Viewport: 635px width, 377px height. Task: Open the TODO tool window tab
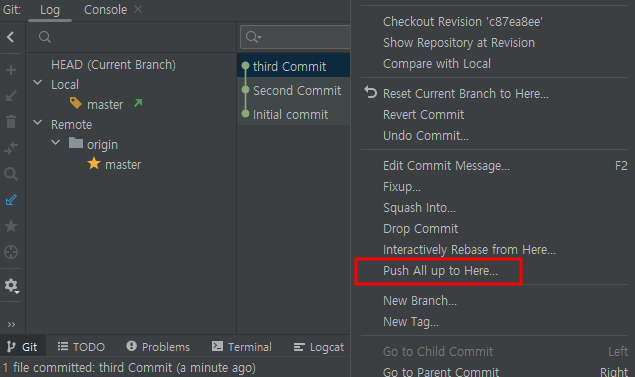(x=81, y=347)
